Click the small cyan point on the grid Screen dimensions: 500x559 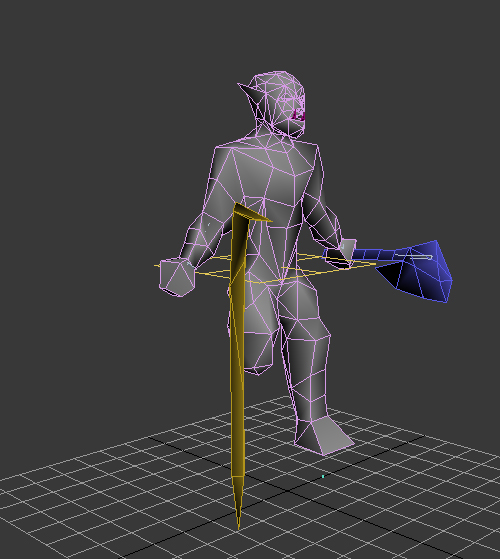pos(323,476)
